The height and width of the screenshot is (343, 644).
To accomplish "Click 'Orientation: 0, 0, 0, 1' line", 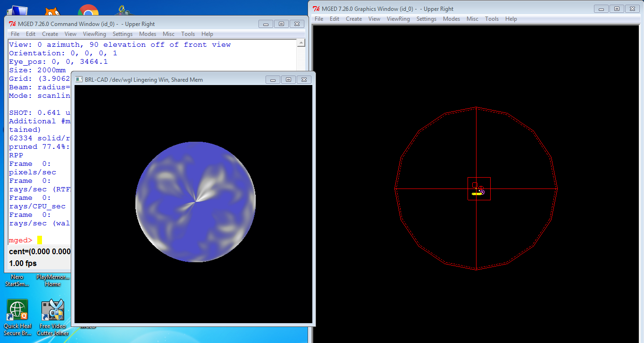I will point(63,53).
